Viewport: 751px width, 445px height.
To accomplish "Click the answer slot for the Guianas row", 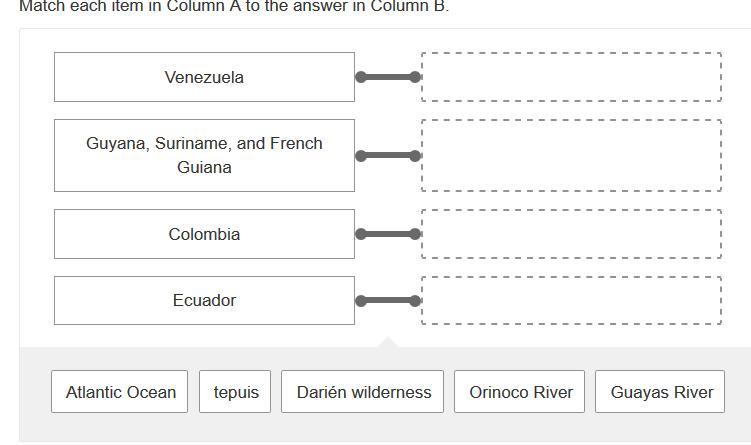I will click(x=571, y=155).
